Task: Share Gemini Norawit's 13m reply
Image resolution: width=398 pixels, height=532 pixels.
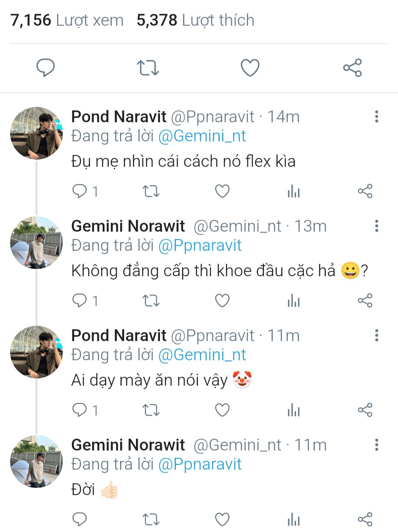Action: [x=365, y=301]
